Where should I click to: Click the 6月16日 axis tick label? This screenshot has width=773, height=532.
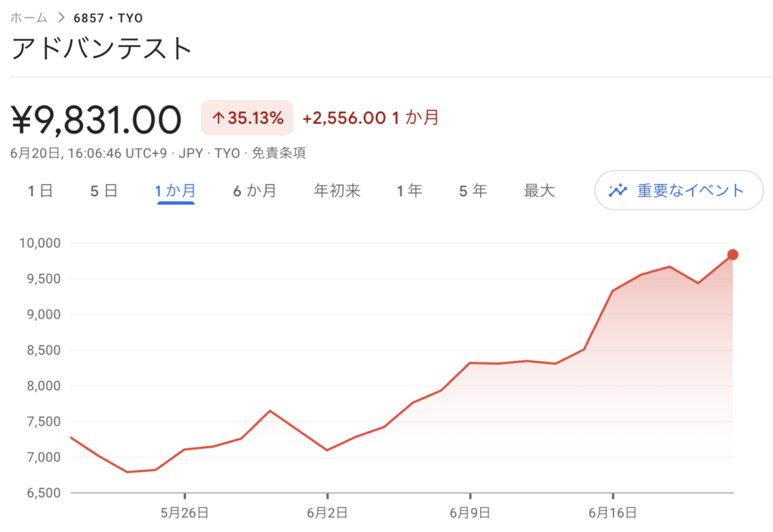[x=613, y=513]
